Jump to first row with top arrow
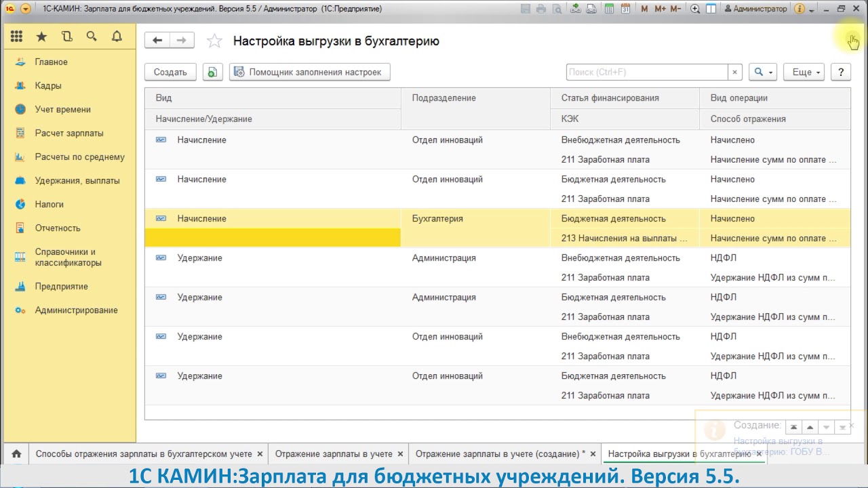Image resolution: width=868 pixels, height=488 pixels. pyautogui.click(x=793, y=427)
